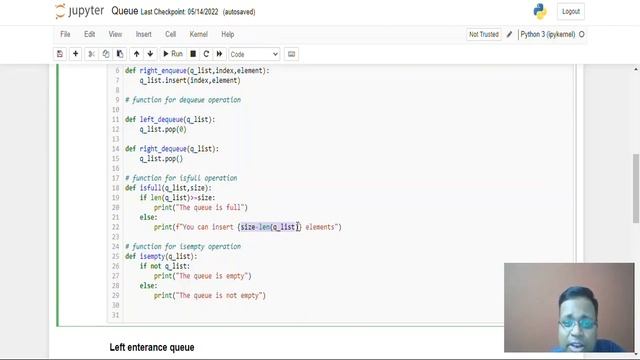640x360 pixels.
Task: Restart the kernel icon
Action: pyautogui.click(x=206, y=54)
